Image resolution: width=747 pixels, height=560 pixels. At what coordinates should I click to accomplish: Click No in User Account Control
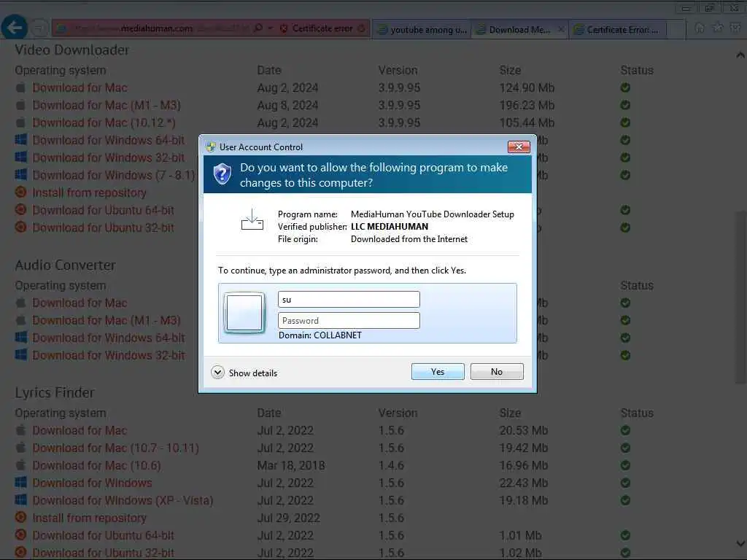[x=496, y=371]
